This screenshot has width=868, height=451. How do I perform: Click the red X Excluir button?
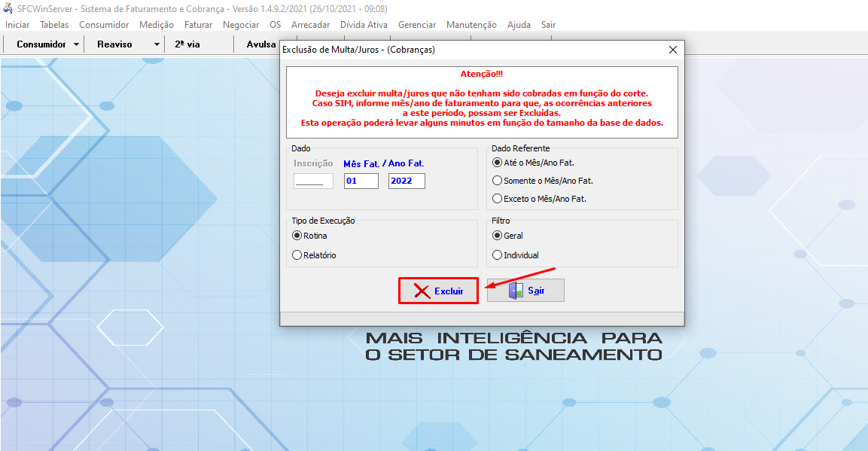438,291
